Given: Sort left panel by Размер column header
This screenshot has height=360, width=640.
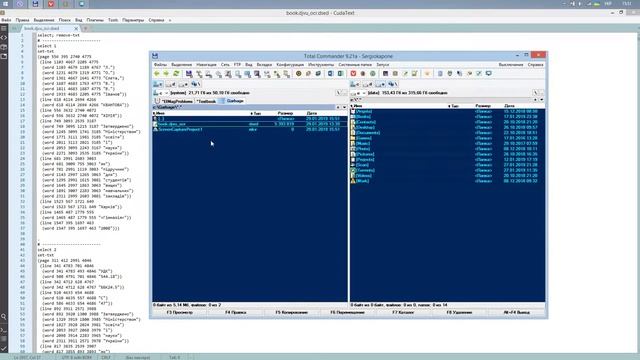Looking at the screenshot, I should (285, 113).
